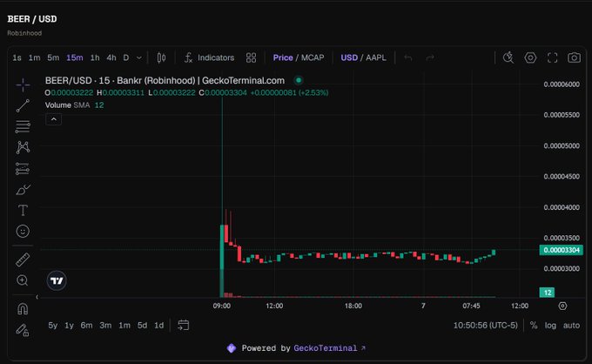
Task: Set the date range to 1y
Action: [69, 325]
